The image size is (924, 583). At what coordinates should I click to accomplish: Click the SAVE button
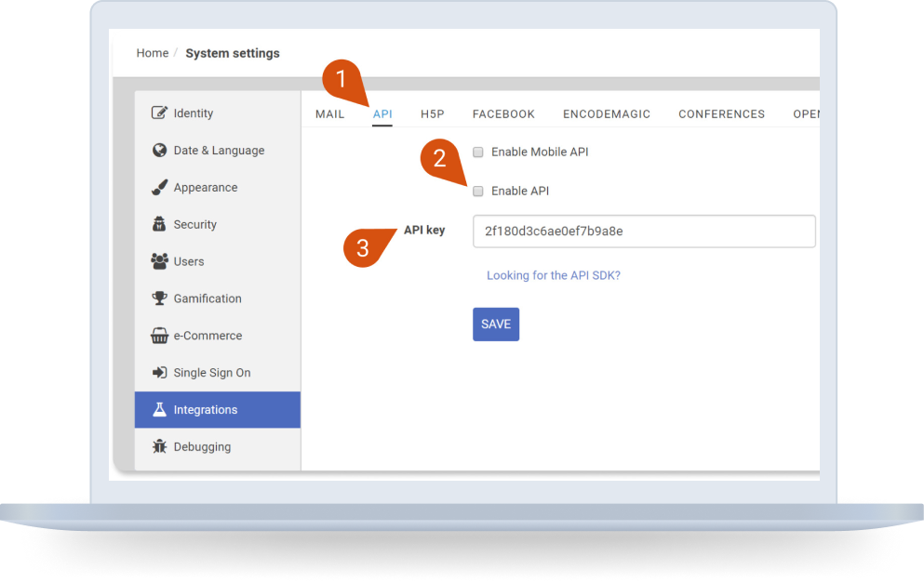click(x=495, y=324)
